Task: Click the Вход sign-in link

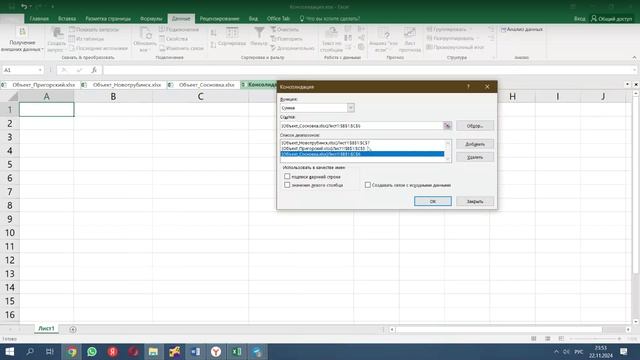Action: 579,19
